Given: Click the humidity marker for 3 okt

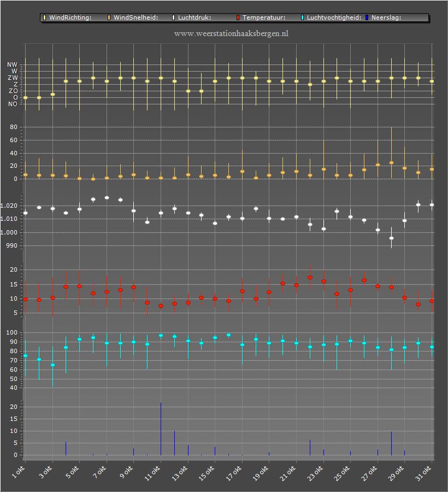Looking at the screenshot, I should point(52,365).
